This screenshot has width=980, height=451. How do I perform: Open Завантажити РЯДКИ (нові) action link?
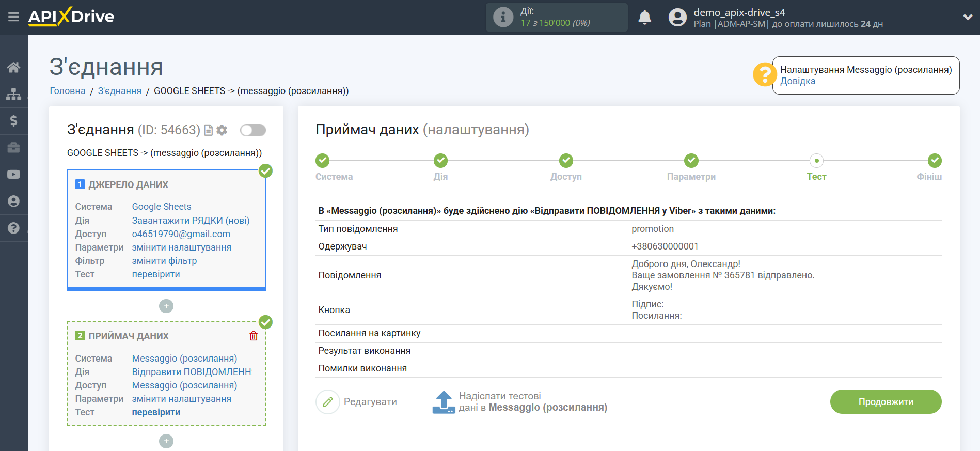pos(191,221)
